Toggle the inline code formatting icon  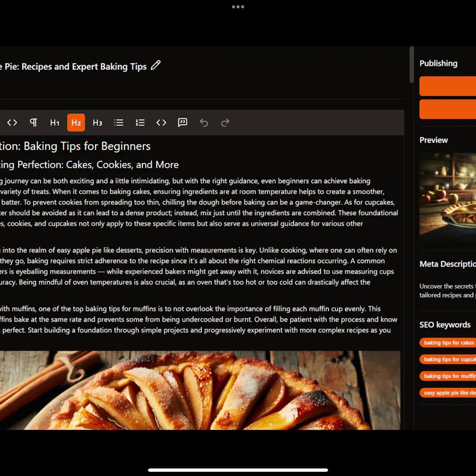point(161,122)
